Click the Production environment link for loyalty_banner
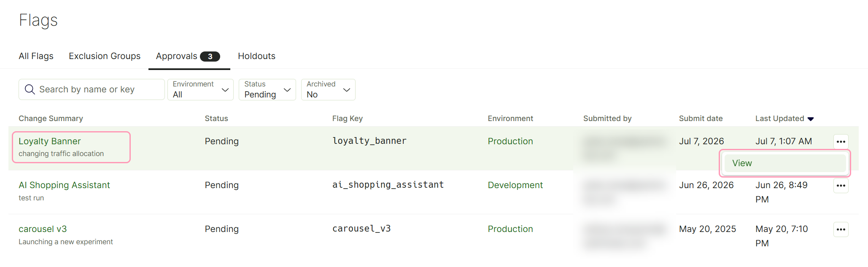Screen dimensions: 868x267 click(510, 141)
